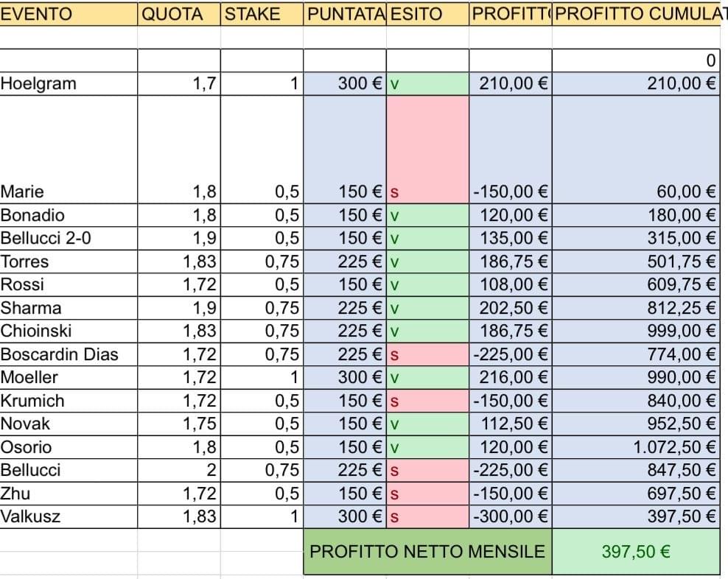Click the PROFITTO NETTO MENSILE label cell
The height and width of the screenshot is (579, 728).
click(x=427, y=551)
